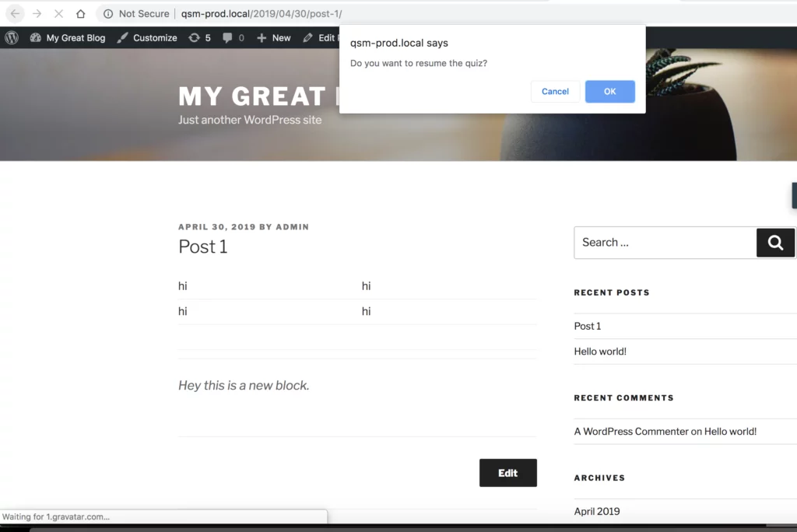Click the browser home icon

pos(81,13)
